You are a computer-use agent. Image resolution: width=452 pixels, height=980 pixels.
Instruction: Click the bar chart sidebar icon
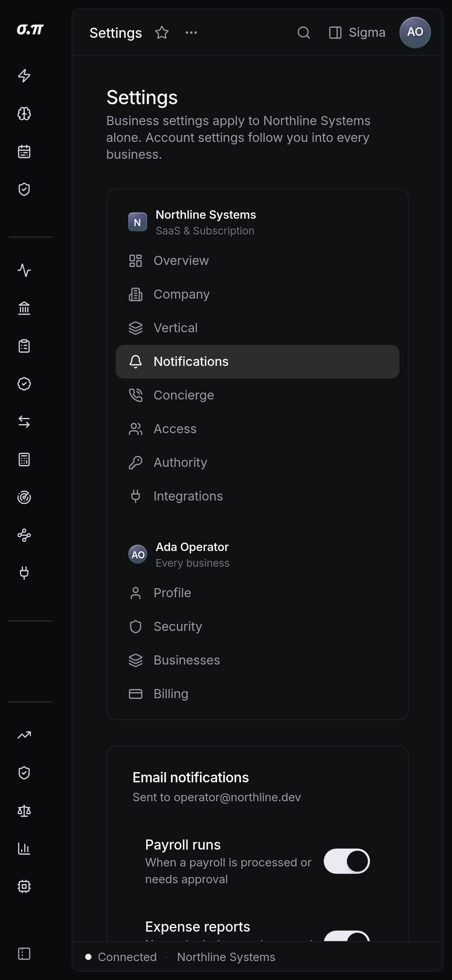[24, 849]
